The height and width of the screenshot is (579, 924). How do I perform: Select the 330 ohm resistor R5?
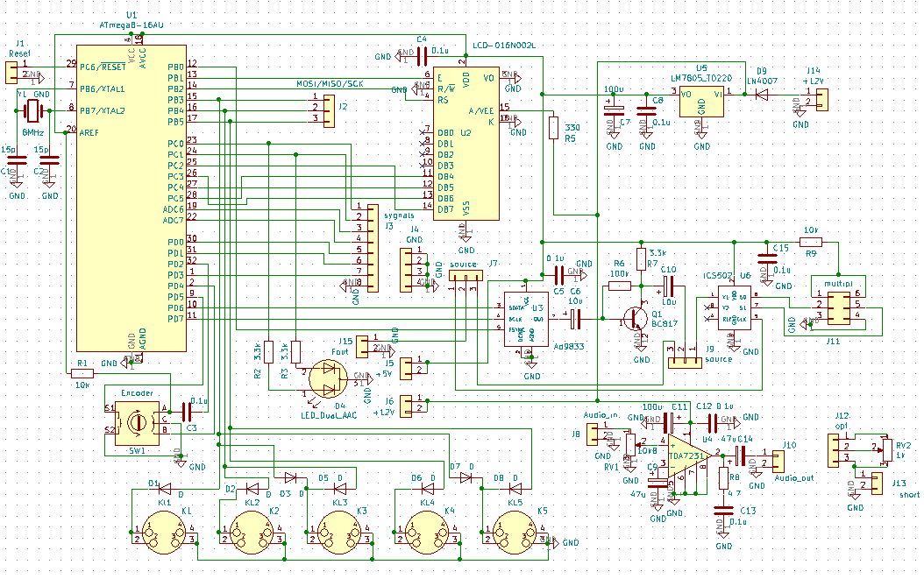(x=553, y=129)
